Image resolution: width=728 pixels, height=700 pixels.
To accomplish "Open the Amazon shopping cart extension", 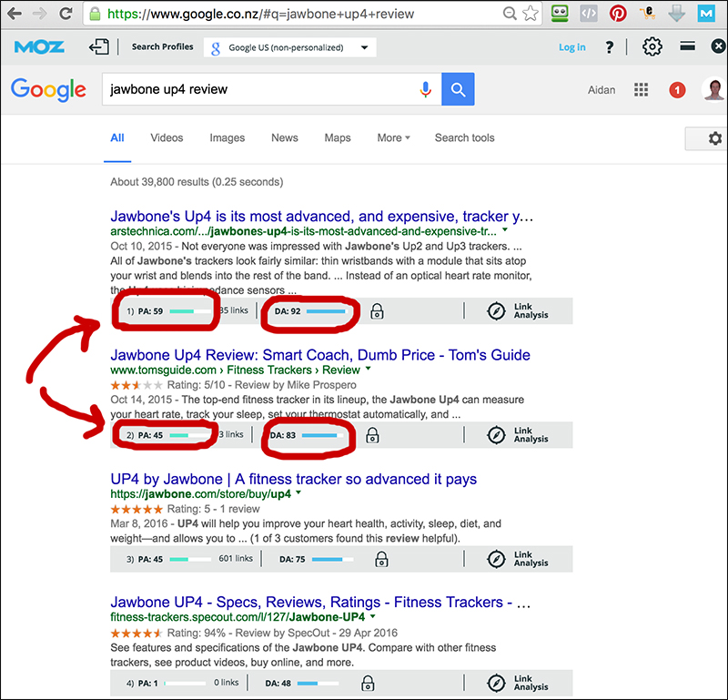I will click(x=647, y=13).
